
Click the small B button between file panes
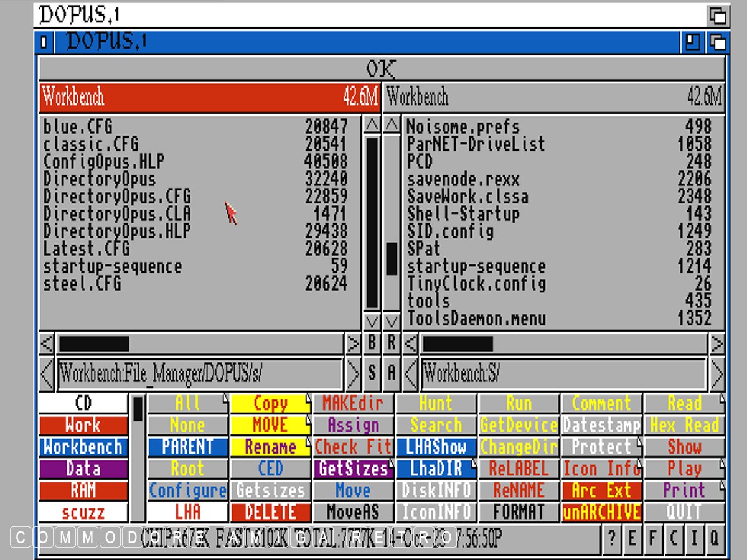point(372,343)
